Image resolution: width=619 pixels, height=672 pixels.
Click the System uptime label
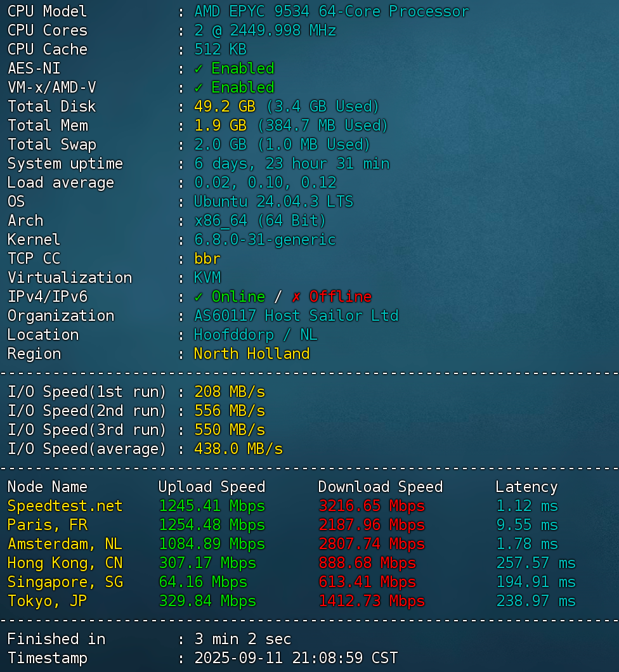[x=65, y=164]
